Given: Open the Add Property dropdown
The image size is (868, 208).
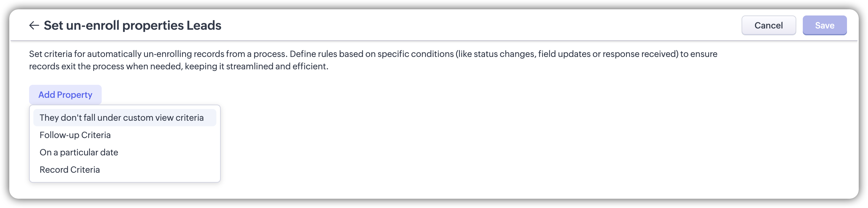Looking at the screenshot, I should tap(65, 95).
